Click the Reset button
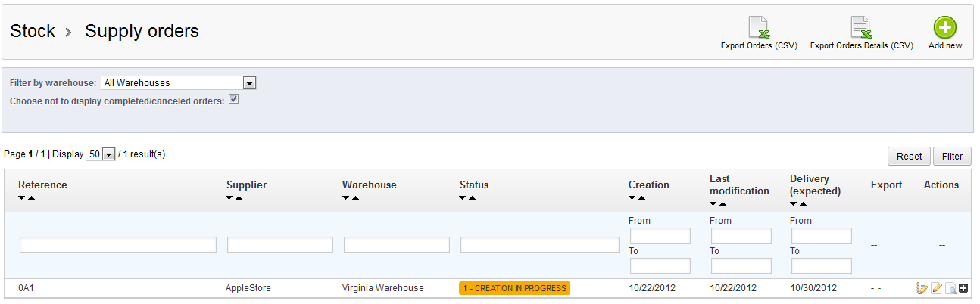 [x=909, y=156]
